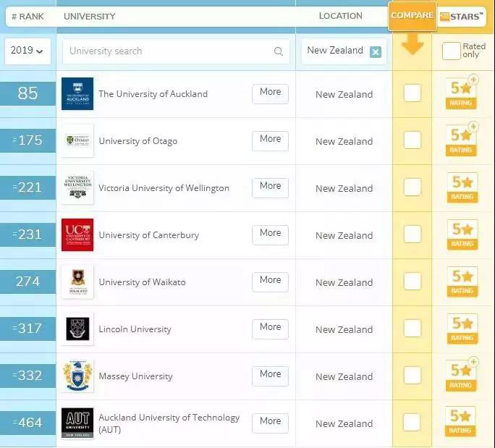
Task: View Otago's 5 star rating badge
Action: pos(461,139)
